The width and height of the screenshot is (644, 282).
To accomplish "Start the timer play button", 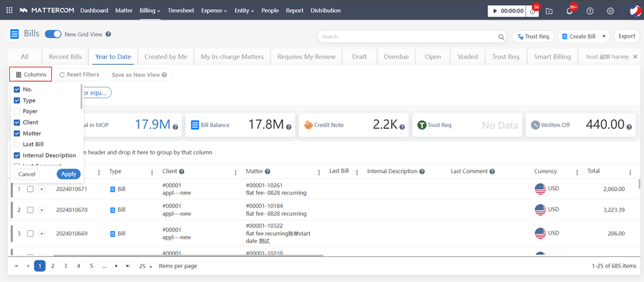I will [496, 11].
